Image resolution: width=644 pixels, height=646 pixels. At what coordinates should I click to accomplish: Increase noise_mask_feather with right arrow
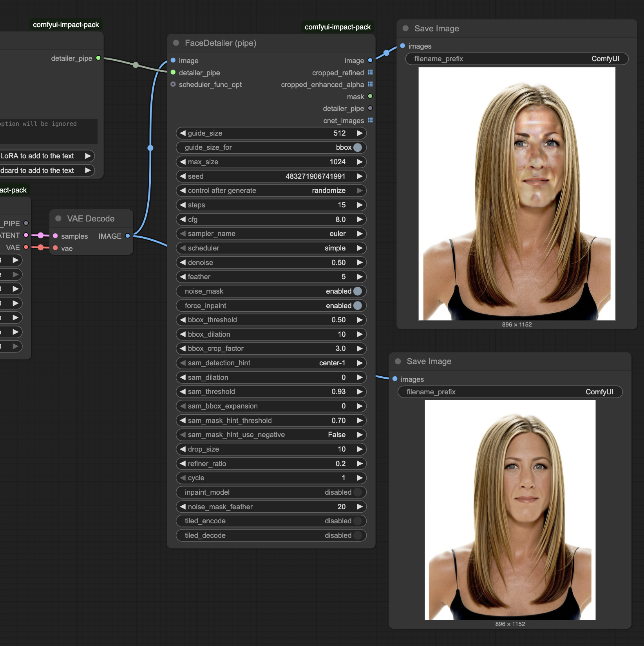point(360,507)
